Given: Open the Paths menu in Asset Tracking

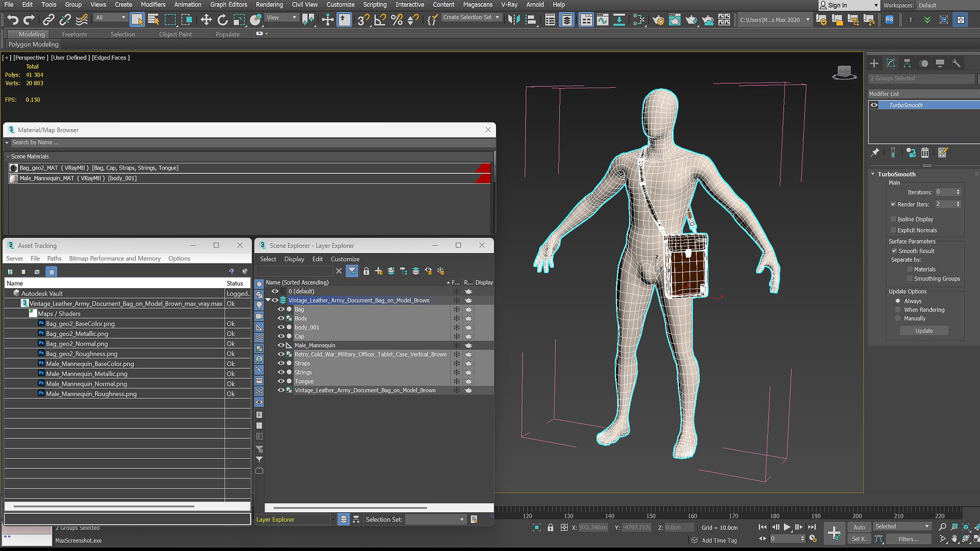Looking at the screenshot, I should pyautogui.click(x=54, y=258).
